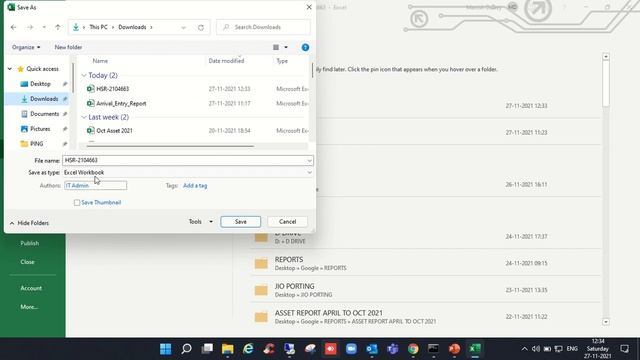Click the Search Downloads field
This screenshot has height=360, width=640.
point(263,27)
